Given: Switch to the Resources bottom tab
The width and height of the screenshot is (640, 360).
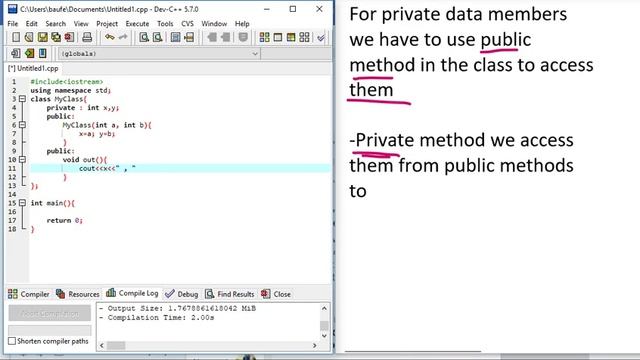Looking at the screenshot, I should coord(78,294).
